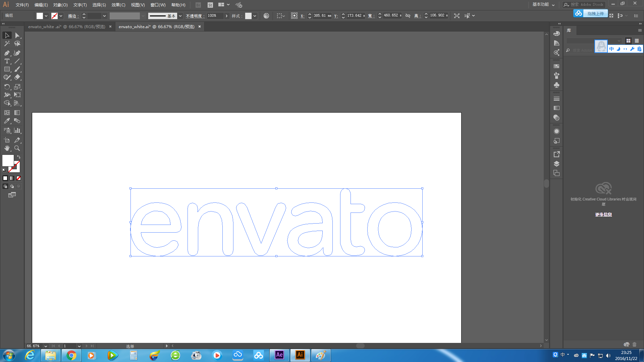
Task: Set paint mode to Gradient
Action: 12,178
